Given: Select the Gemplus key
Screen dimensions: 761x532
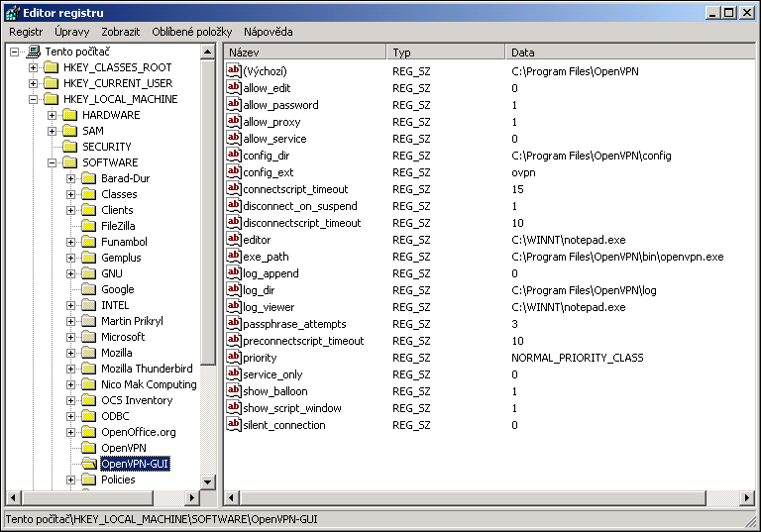Looking at the screenshot, I should pos(121,258).
